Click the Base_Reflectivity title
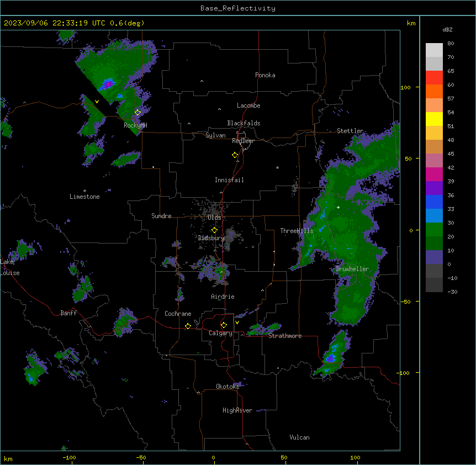This screenshot has width=476, height=465. 238,8
